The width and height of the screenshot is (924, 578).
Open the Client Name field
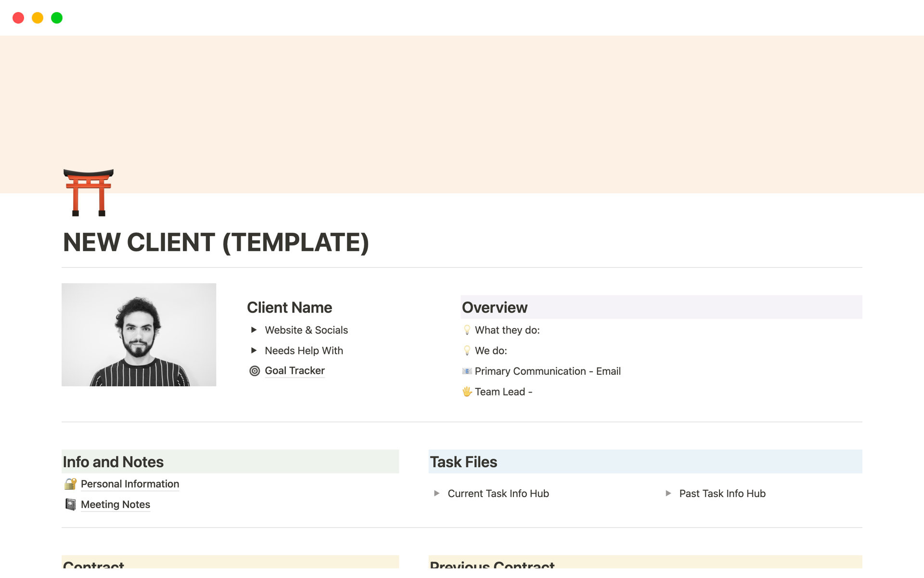tap(289, 306)
